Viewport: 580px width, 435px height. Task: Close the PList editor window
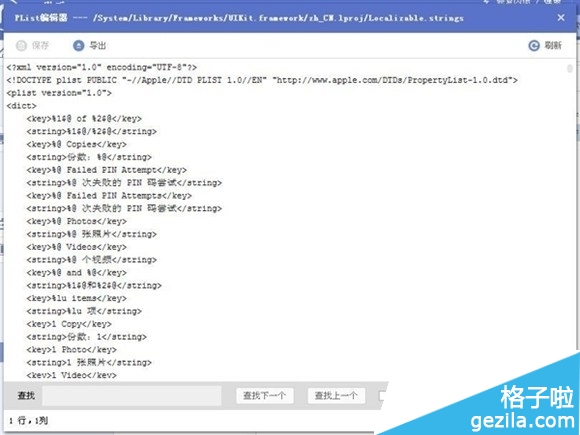[x=561, y=18]
